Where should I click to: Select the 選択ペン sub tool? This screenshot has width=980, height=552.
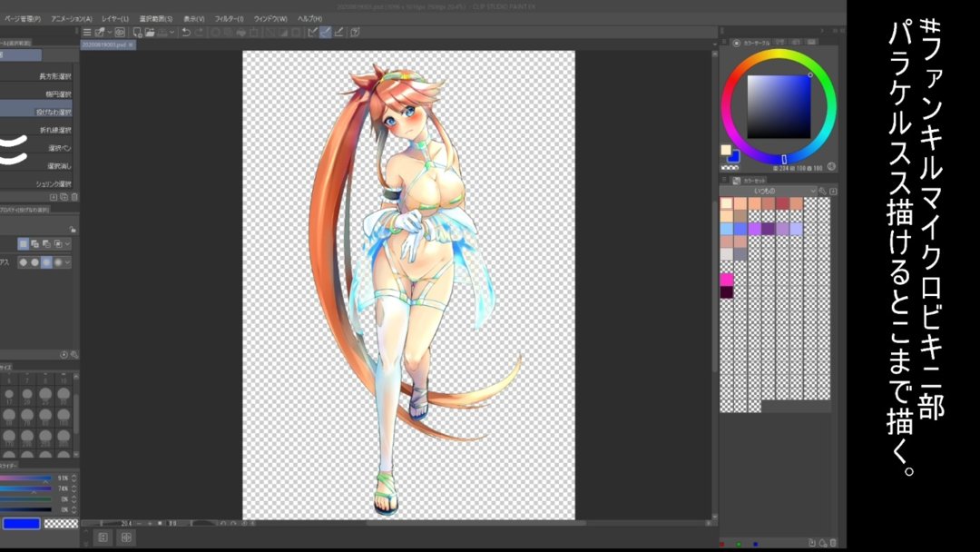point(36,148)
